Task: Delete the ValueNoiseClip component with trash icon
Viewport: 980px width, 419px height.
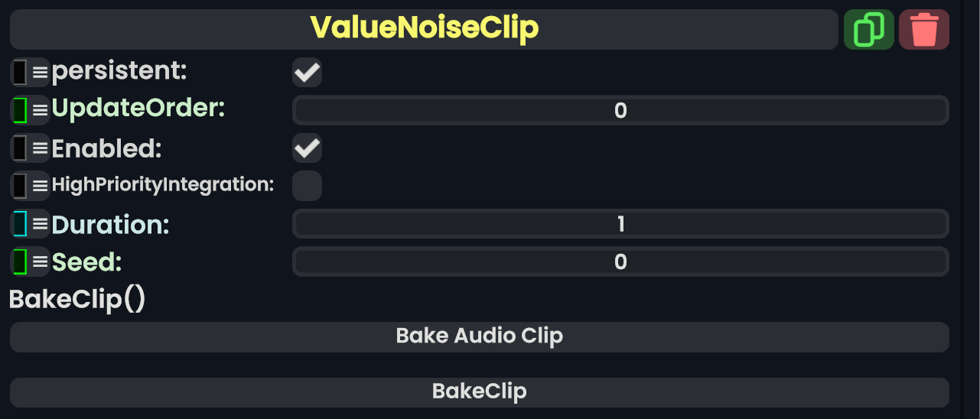Action: coord(924,30)
